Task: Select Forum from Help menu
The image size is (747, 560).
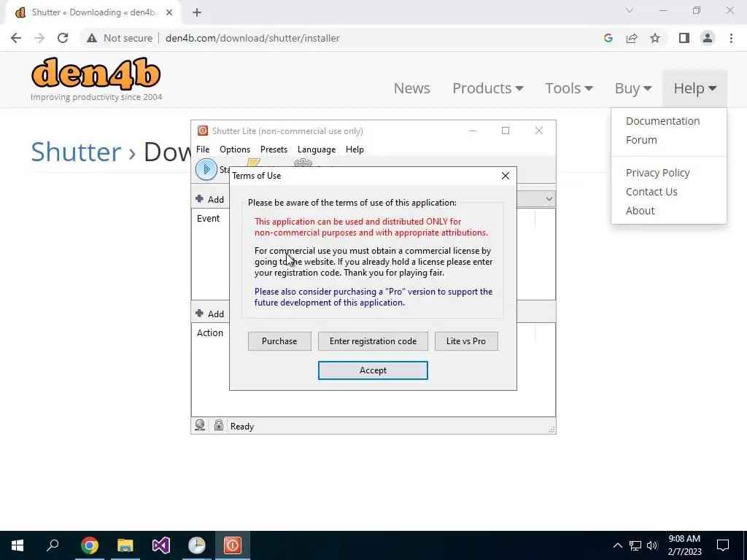Action: coord(641,140)
